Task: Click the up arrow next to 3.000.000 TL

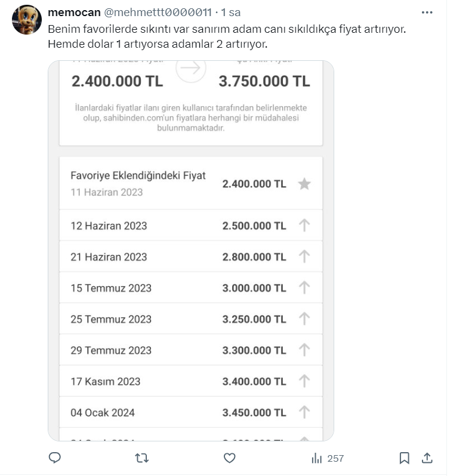Action: tap(304, 288)
